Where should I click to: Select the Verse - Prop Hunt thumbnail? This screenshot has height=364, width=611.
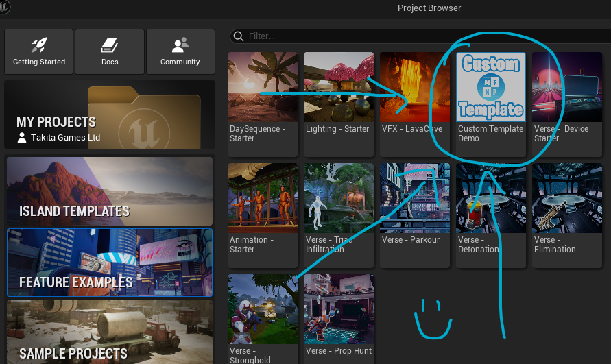pos(339,309)
